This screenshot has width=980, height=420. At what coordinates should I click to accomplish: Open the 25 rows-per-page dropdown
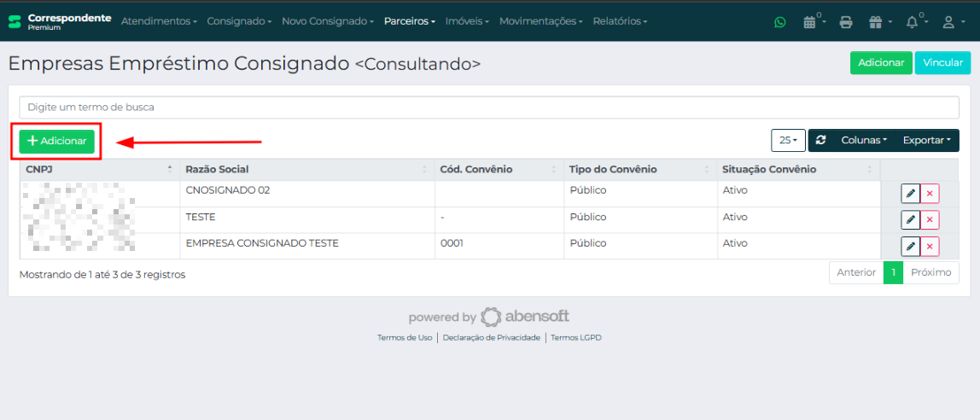pyautogui.click(x=788, y=140)
